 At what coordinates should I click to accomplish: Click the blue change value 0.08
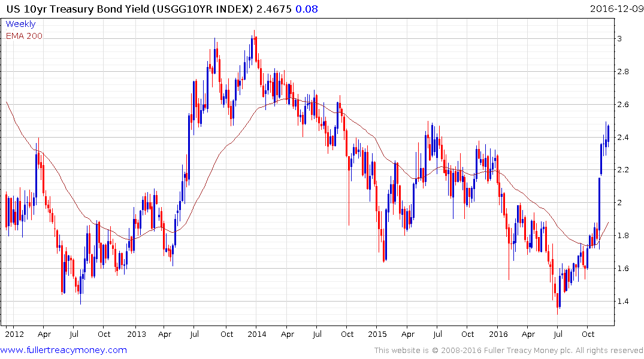(x=307, y=9)
